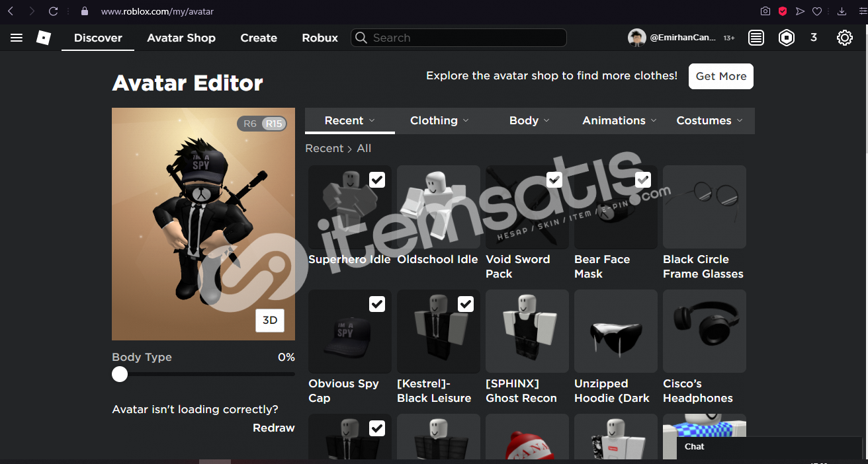Bookmark the page with the heart icon
868x464 pixels.
pyautogui.click(x=817, y=11)
